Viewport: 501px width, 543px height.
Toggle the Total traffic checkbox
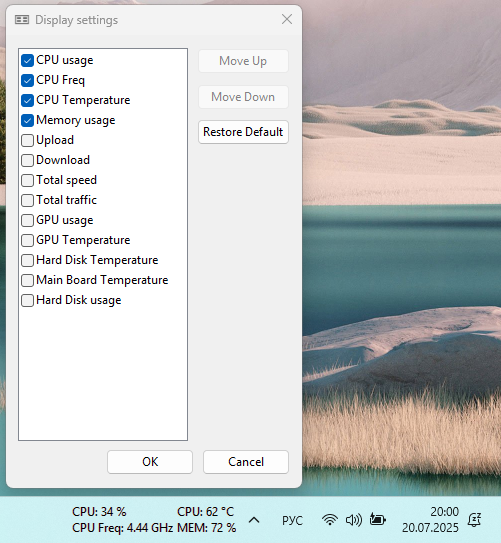pos(27,200)
